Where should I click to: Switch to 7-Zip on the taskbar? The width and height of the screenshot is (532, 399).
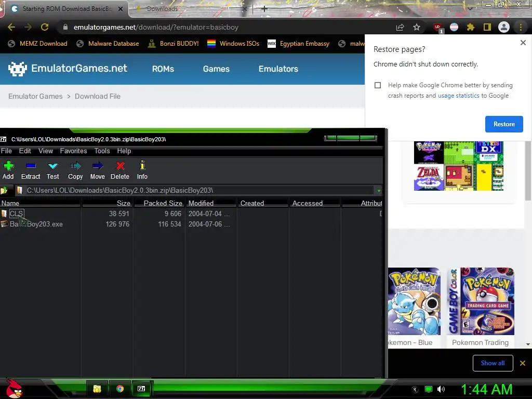tap(141, 389)
